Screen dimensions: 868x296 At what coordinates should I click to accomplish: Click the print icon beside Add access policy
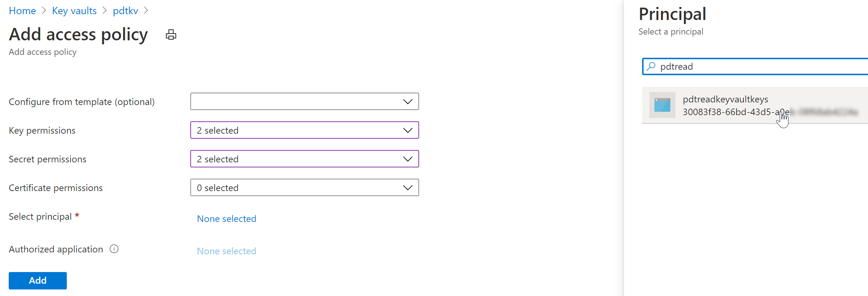coord(171,35)
